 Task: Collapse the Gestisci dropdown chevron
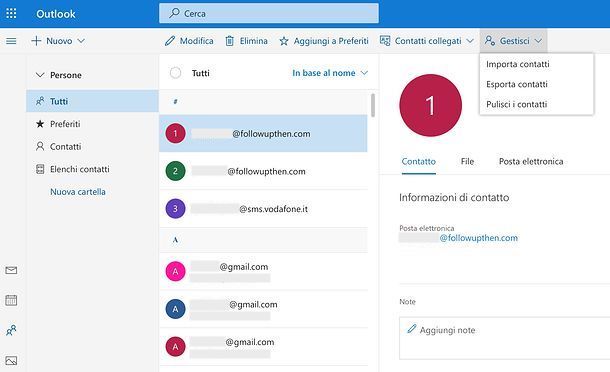pos(538,41)
